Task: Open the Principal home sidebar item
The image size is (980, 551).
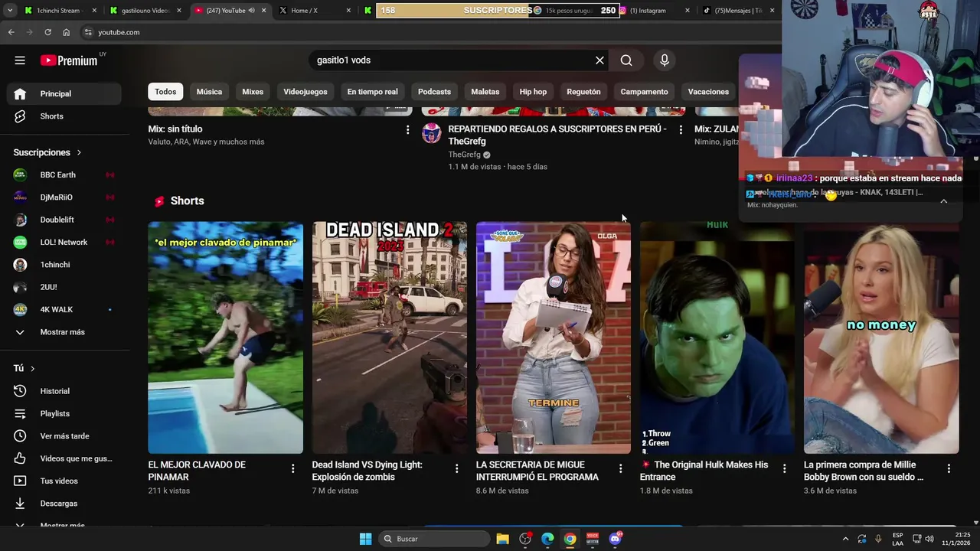Action: (x=64, y=93)
